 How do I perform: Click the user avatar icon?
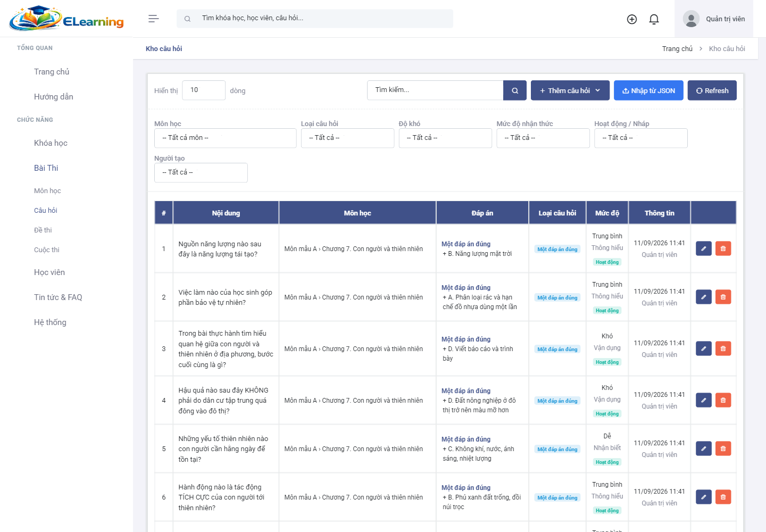(x=691, y=19)
